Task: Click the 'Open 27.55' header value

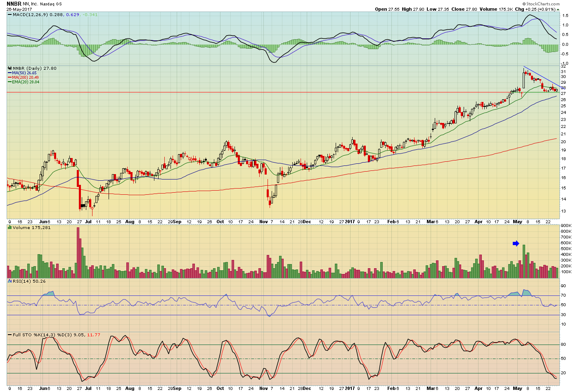Action: click(387, 9)
